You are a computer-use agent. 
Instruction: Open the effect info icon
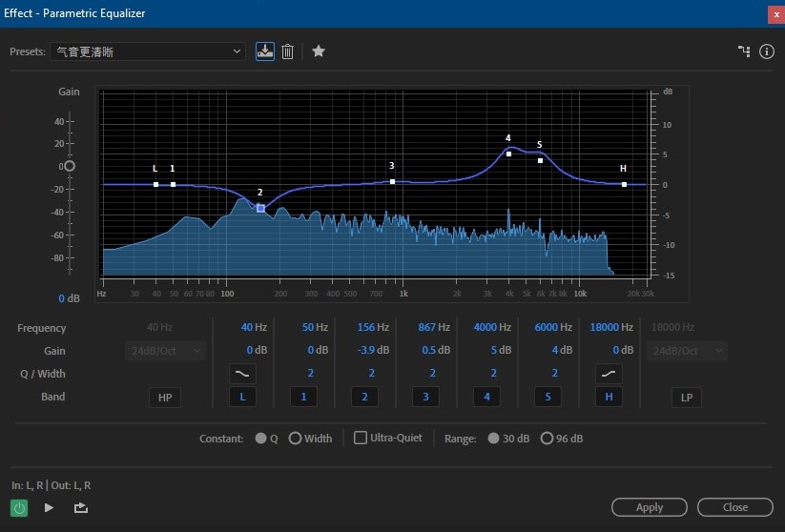[x=767, y=51]
